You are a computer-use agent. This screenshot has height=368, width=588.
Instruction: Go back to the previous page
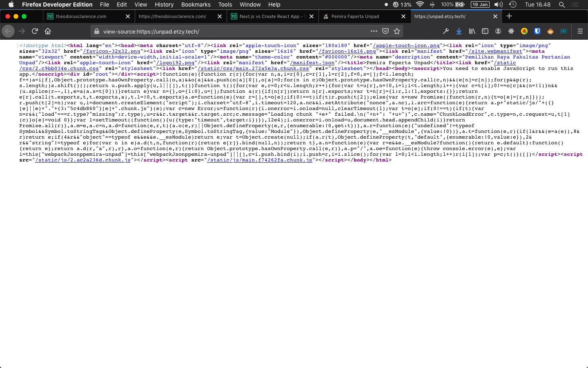point(8,31)
